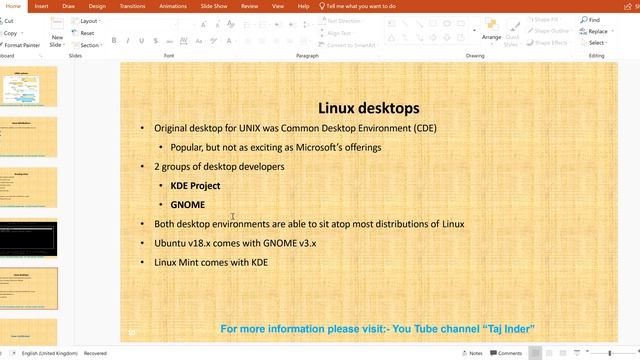Select the black terminal slide thumbnail
This screenshot has height=360, width=640.
click(x=29, y=239)
